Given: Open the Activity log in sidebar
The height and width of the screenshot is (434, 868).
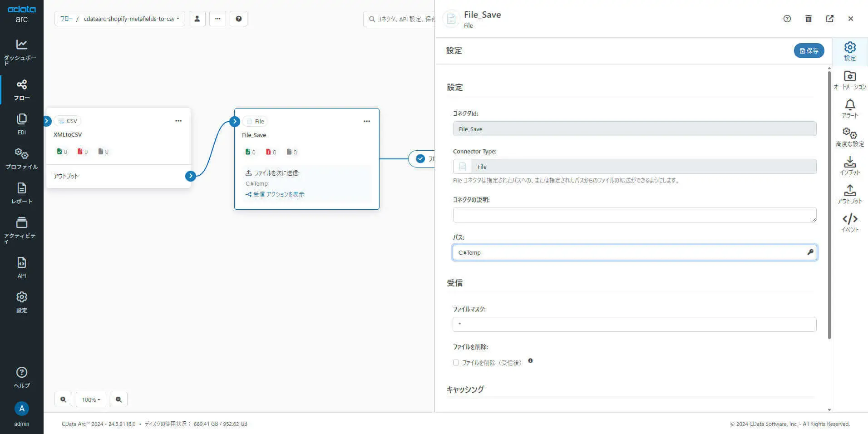Looking at the screenshot, I should click(x=21, y=228).
